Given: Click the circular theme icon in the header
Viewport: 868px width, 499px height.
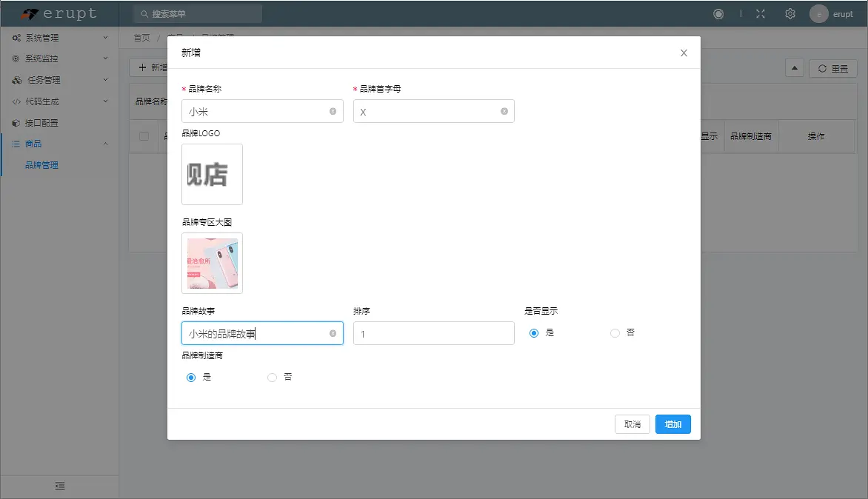Looking at the screenshot, I should click(x=718, y=13).
